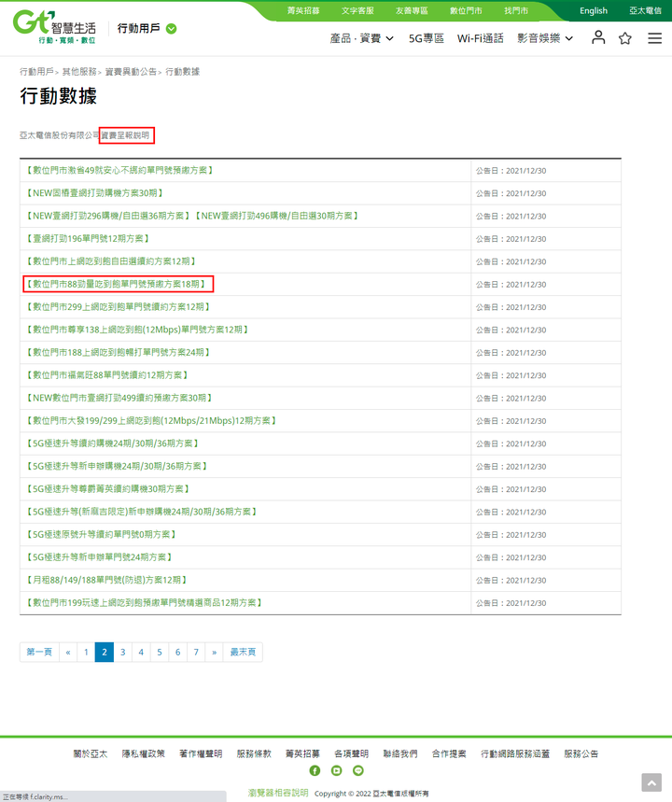Open 聯絡我們 footer link
672x802 pixels.
point(400,754)
